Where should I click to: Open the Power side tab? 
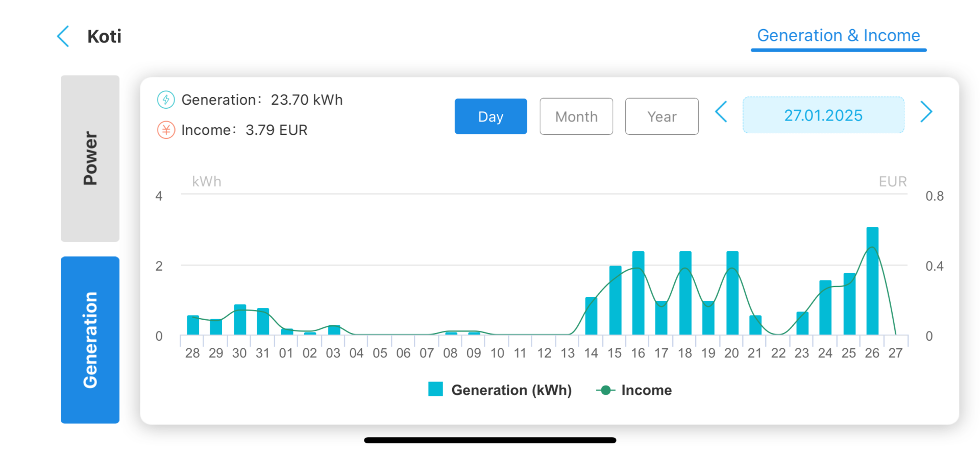(90, 158)
